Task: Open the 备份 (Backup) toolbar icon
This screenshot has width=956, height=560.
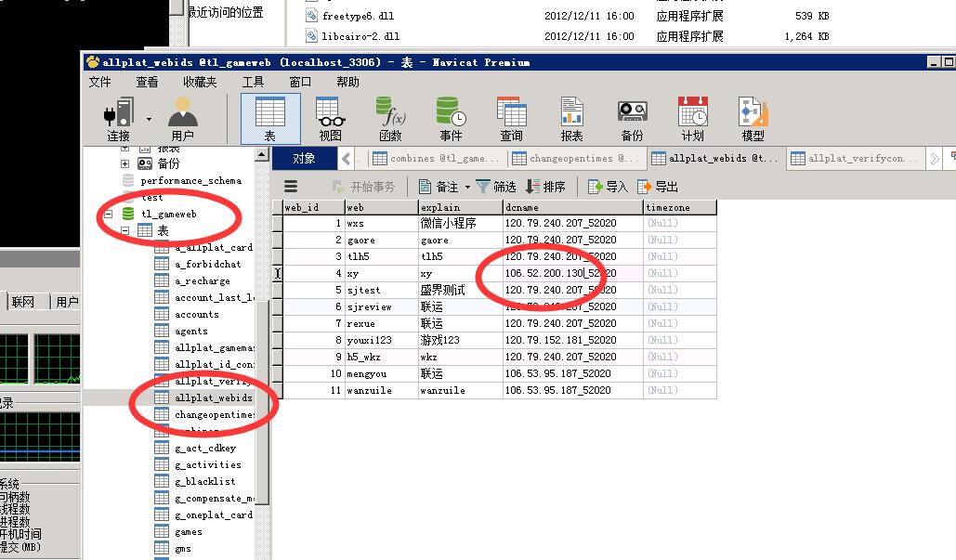Action: pyautogui.click(x=632, y=119)
